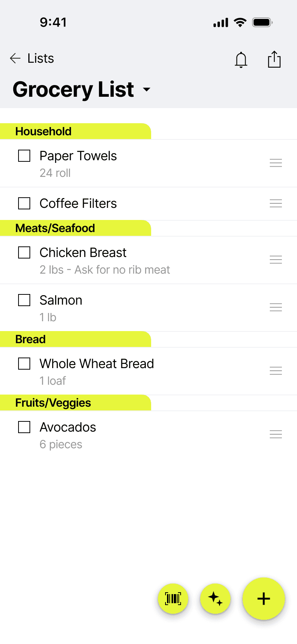297x644 pixels.
Task: Go back to Lists
Action: point(40,58)
